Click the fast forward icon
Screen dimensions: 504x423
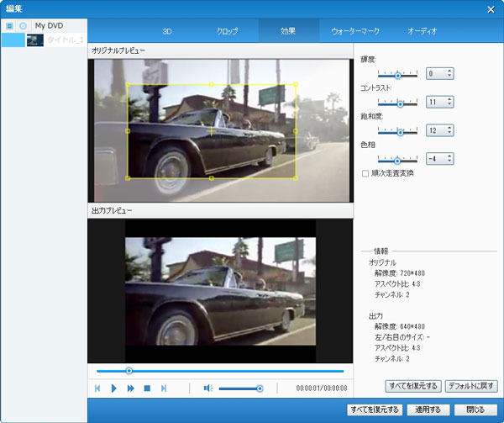131,388
